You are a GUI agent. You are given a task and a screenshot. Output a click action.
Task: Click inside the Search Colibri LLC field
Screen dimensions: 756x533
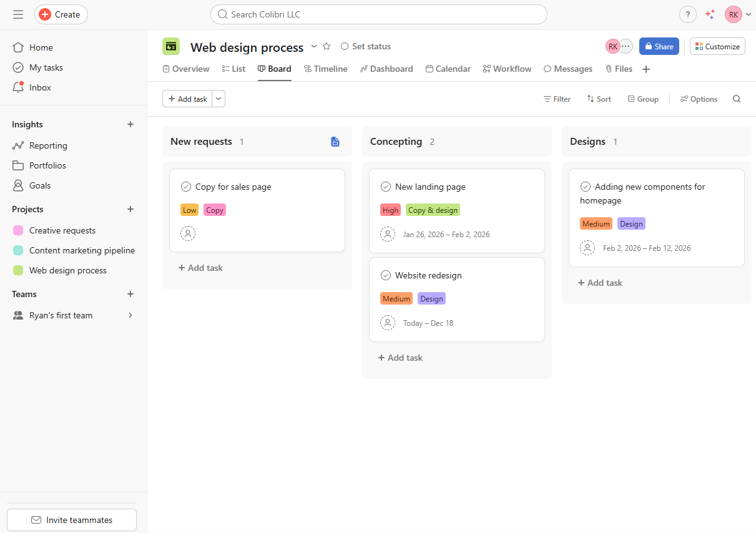(378, 14)
